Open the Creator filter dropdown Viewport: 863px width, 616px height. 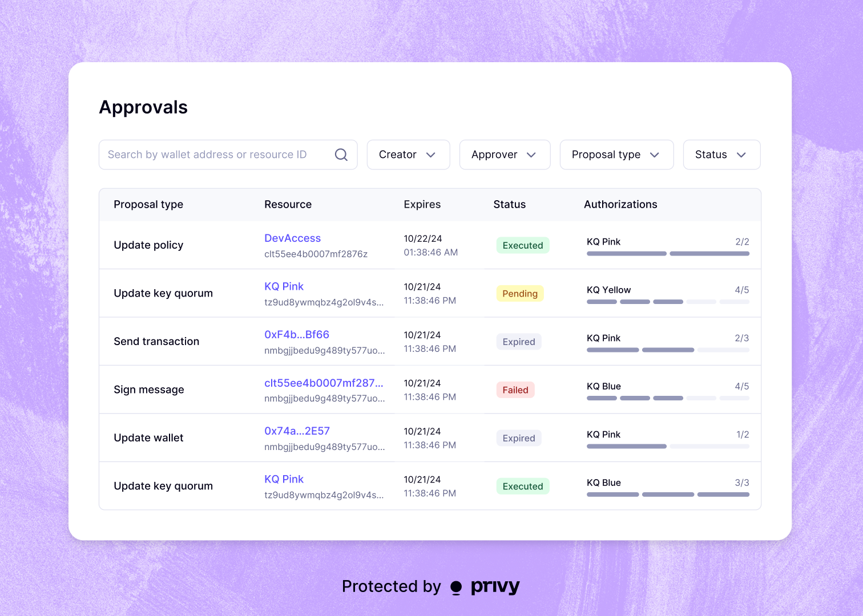point(409,155)
